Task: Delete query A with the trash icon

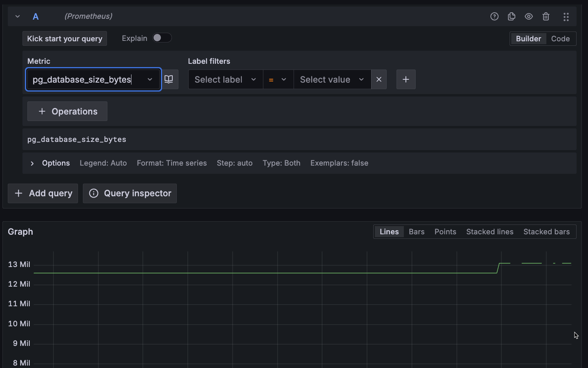Action: [x=546, y=16]
